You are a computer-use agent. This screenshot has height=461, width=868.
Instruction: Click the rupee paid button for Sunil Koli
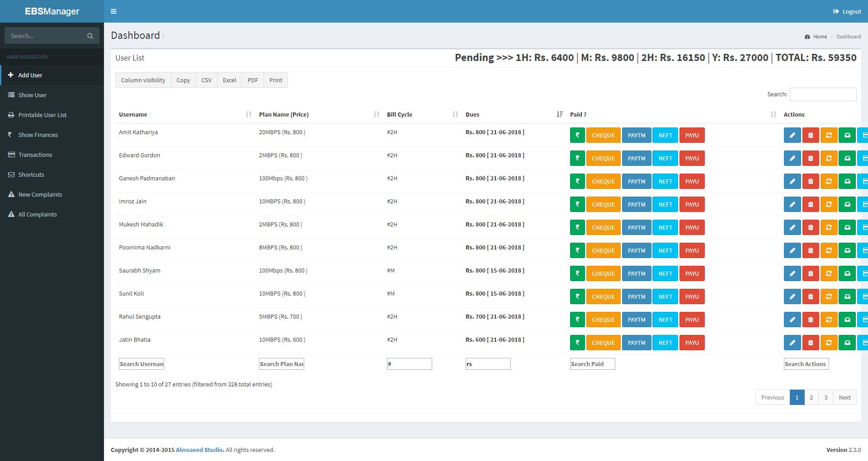click(x=577, y=296)
